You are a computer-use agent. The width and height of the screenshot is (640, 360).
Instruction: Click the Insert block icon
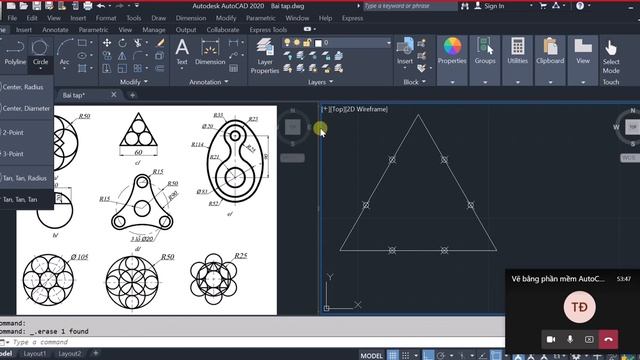405,51
